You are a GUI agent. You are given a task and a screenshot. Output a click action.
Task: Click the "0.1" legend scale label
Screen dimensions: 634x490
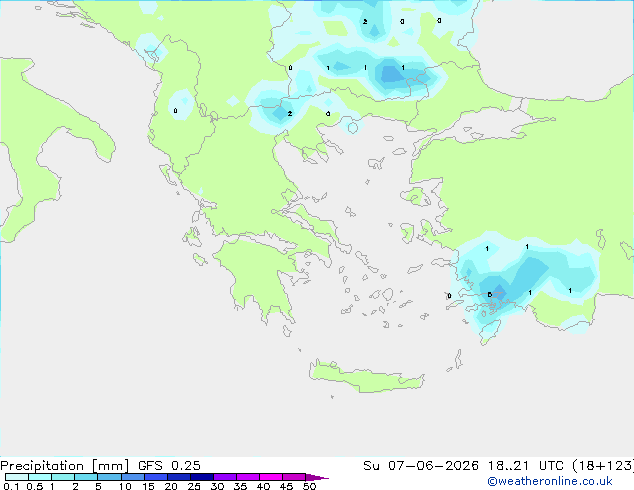click(x=11, y=486)
